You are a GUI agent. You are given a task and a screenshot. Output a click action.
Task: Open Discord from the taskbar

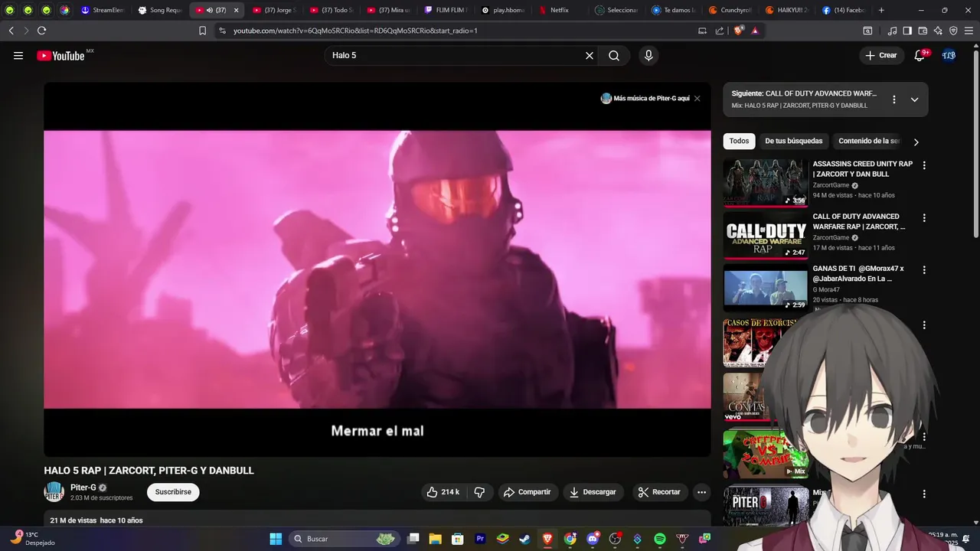(x=593, y=539)
